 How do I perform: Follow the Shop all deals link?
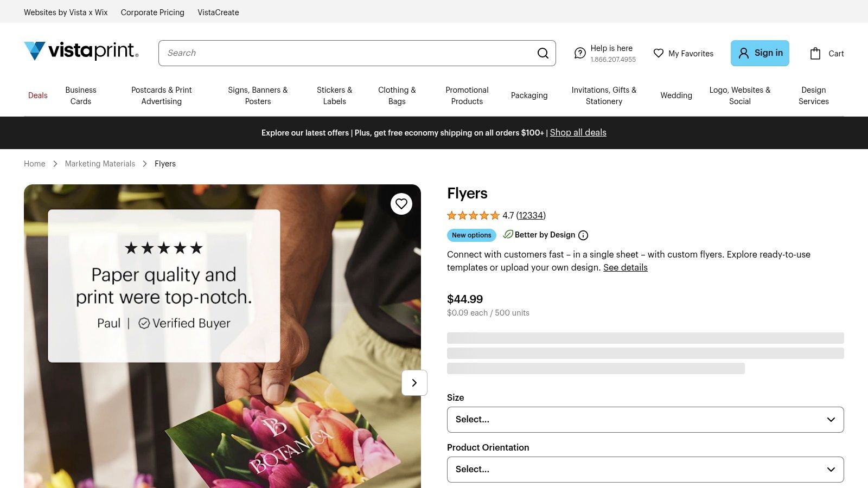click(x=578, y=133)
